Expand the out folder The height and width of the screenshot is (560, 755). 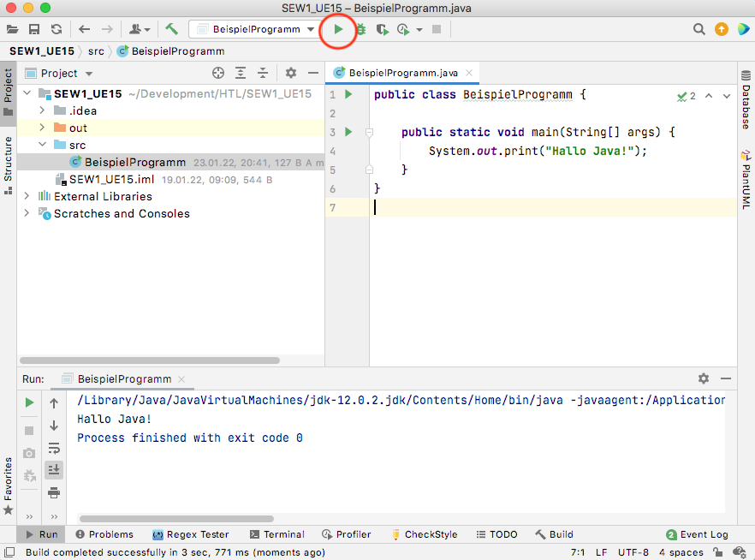pyautogui.click(x=43, y=128)
